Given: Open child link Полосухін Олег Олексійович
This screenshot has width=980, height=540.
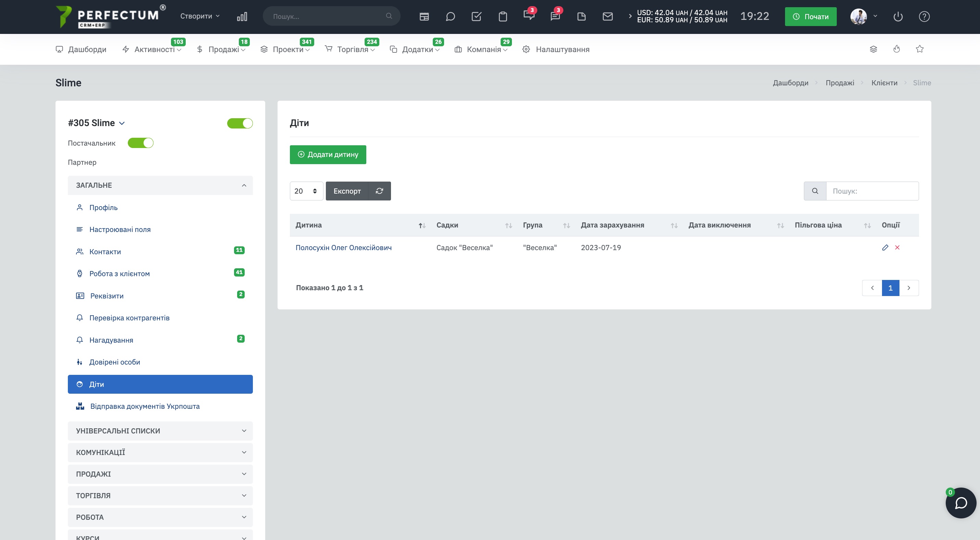Looking at the screenshot, I should tap(344, 248).
